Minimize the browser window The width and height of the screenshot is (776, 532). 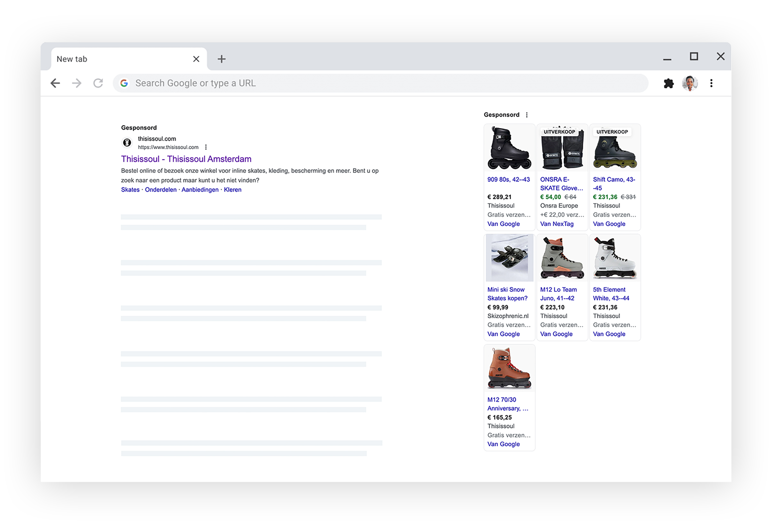click(667, 59)
